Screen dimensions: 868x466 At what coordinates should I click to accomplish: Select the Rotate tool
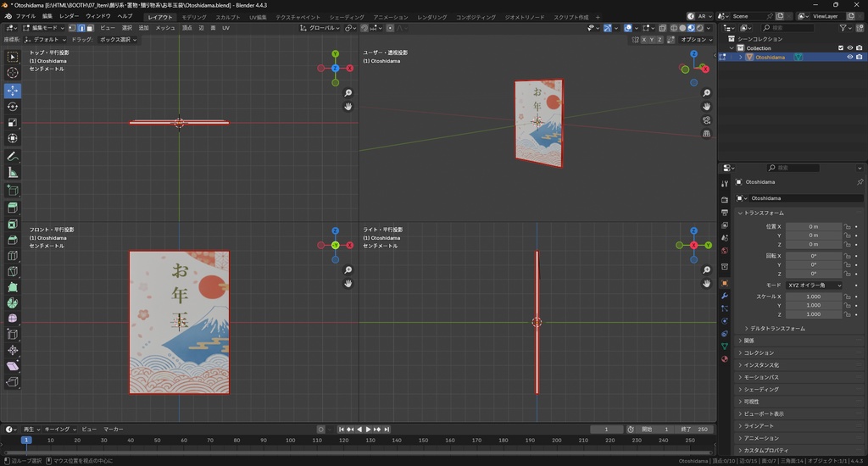coord(13,107)
